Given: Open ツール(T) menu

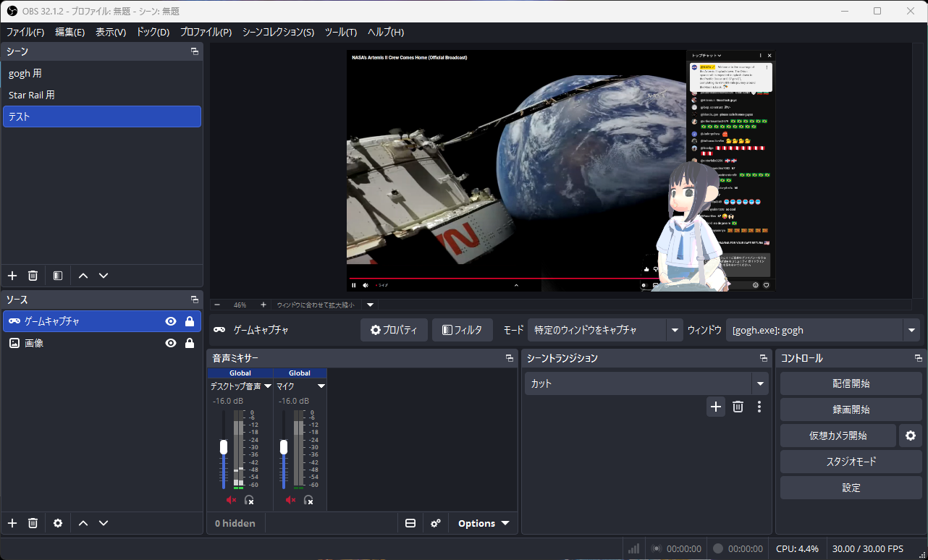Looking at the screenshot, I should (x=341, y=32).
